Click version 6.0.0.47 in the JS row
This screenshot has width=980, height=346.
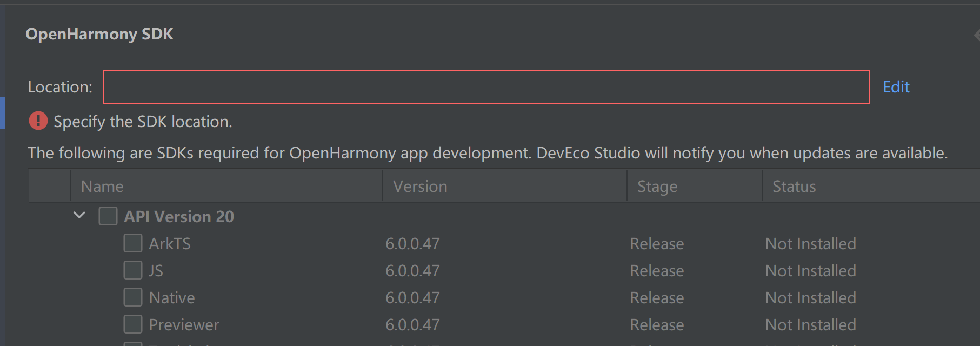point(412,271)
